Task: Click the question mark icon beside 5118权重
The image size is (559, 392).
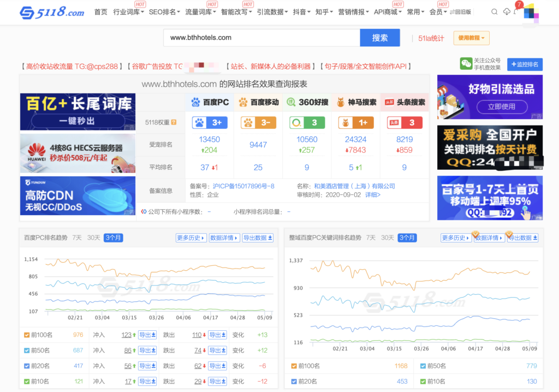Action: coord(174,122)
